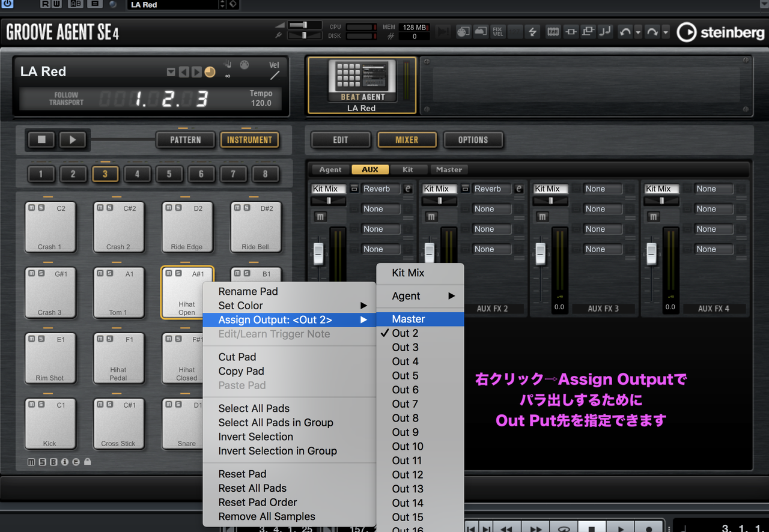
Task: Click the master volume slider near CPU
Action: (x=305, y=25)
